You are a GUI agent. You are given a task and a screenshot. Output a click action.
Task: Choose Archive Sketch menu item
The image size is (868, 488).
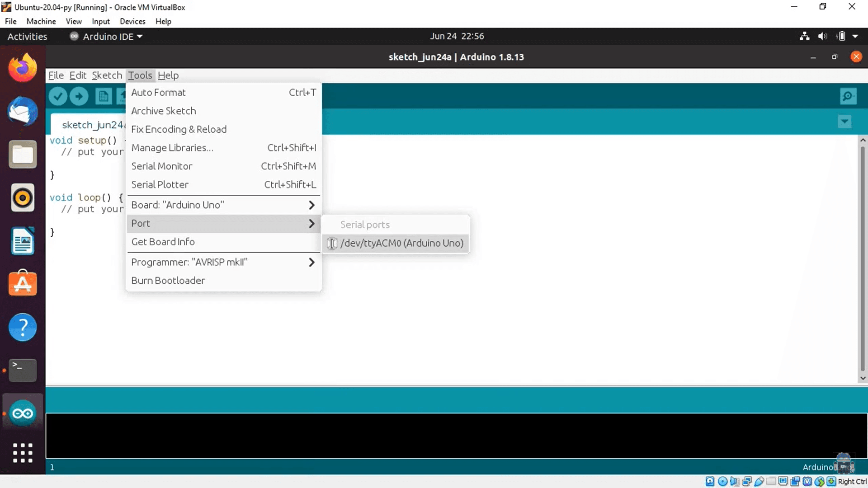(x=224, y=111)
